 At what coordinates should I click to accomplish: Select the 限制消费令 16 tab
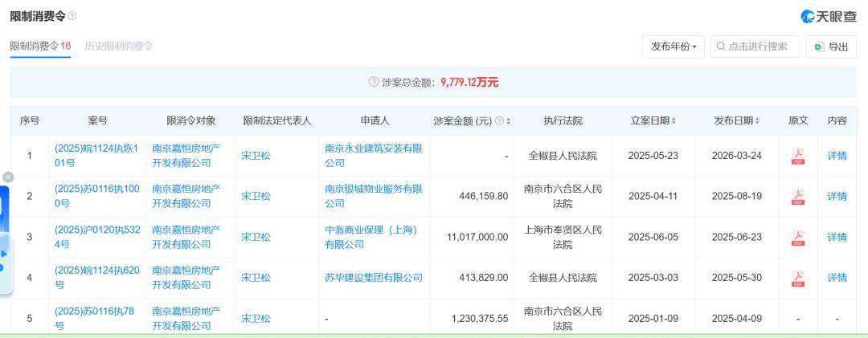(x=40, y=46)
